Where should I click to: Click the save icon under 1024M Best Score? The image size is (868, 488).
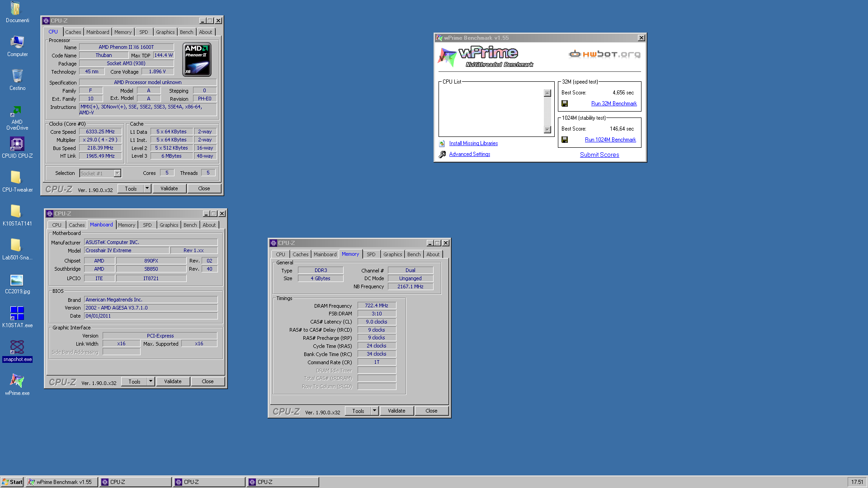[565, 140]
